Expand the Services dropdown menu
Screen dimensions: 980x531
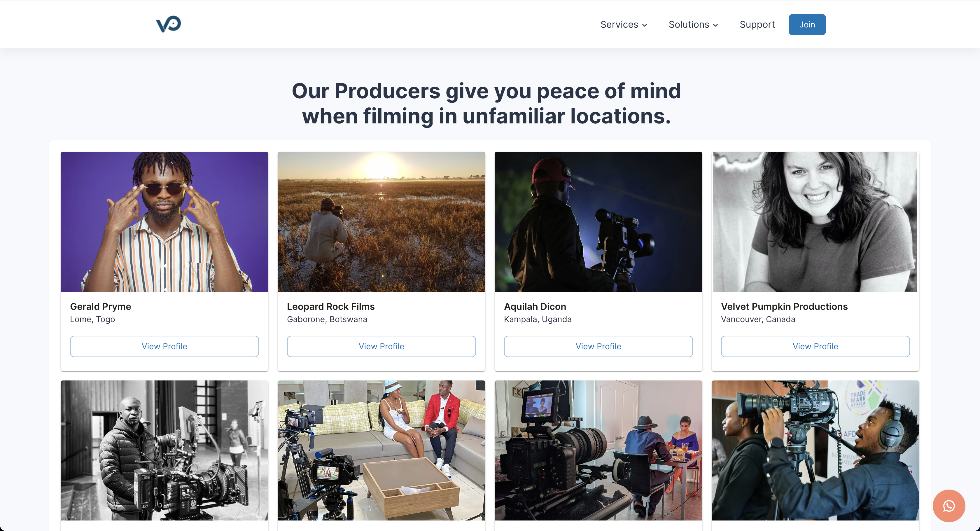[x=624, y=25]
